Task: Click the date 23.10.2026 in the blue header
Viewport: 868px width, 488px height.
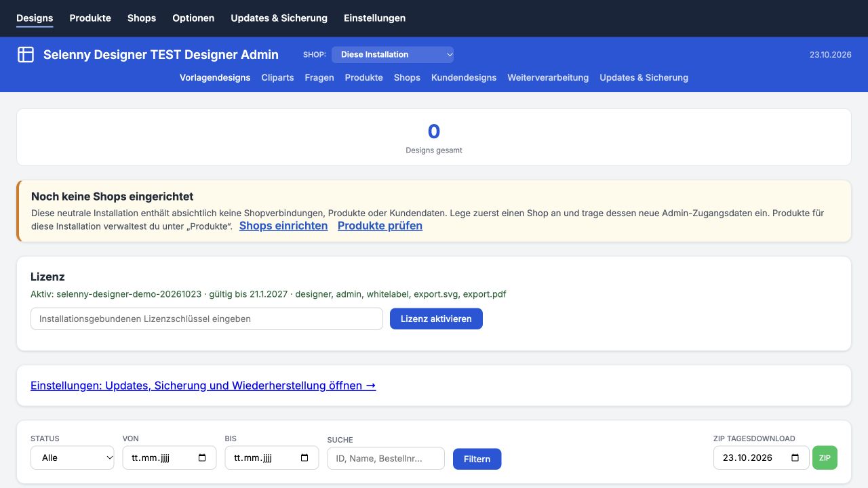Action: point(831,55)
